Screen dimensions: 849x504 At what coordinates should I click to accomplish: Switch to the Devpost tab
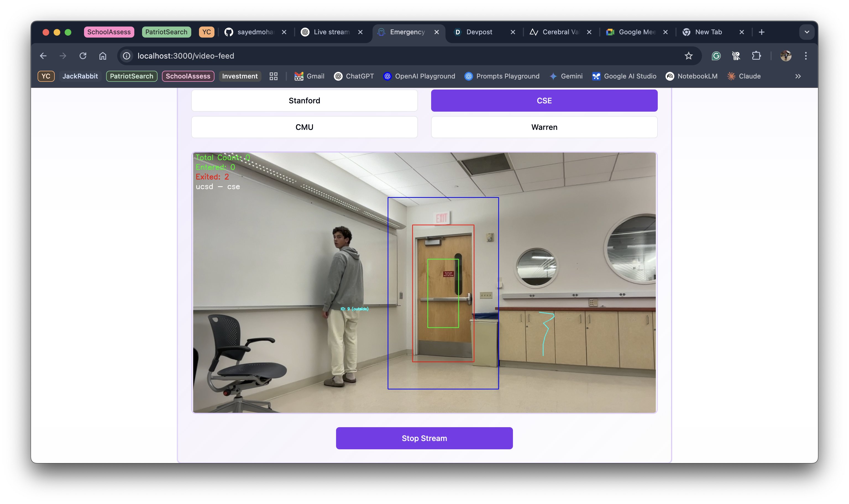tap(479, 32)
